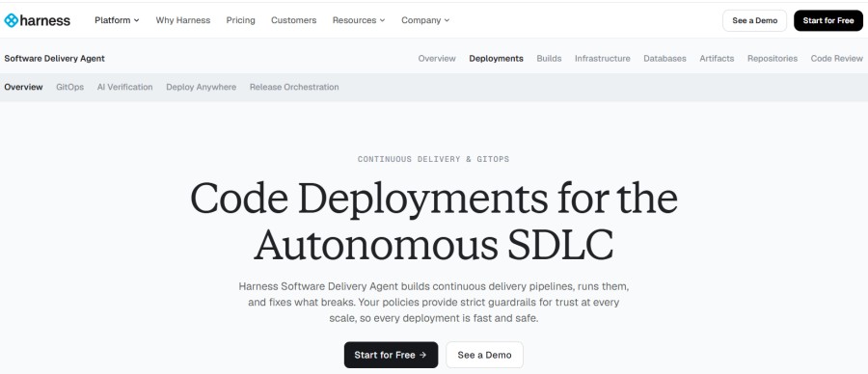Open the Repositories tab

click(x=773, y=59)
